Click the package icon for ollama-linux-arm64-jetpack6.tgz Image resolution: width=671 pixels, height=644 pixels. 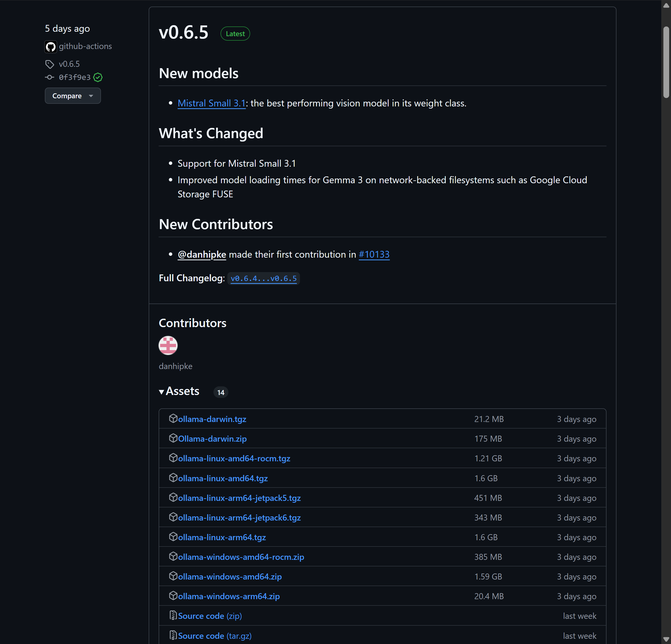coord(173,517)
